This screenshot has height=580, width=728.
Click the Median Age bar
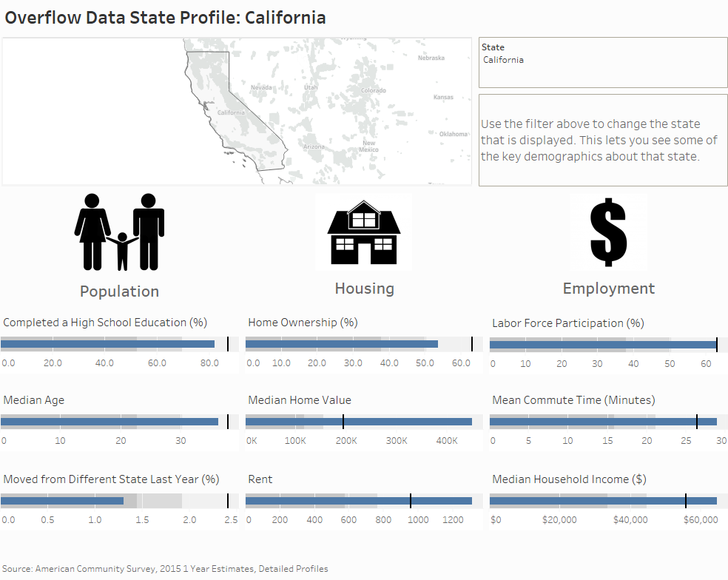tap(111, 422)
